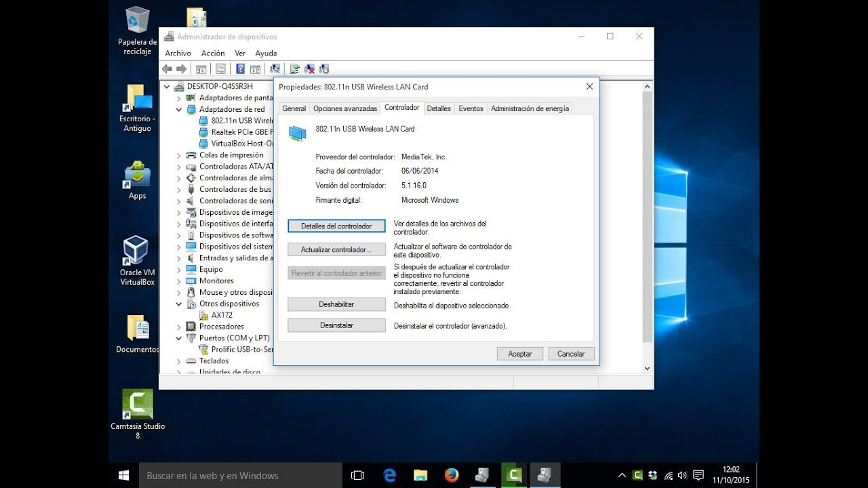This screenshot has height=488, width=868.
Task: Click the Deshabilitar button
Action: (x=336, y=304)
